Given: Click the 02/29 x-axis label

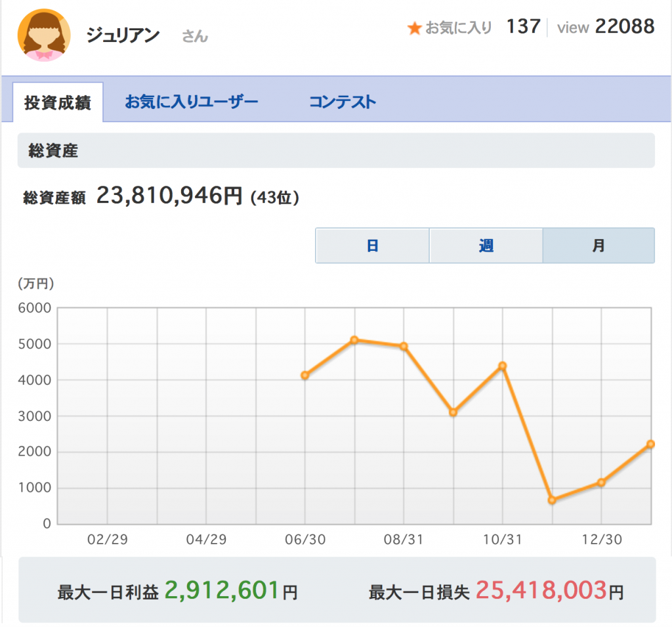Looking at the screenshot, I should [108, 539].
